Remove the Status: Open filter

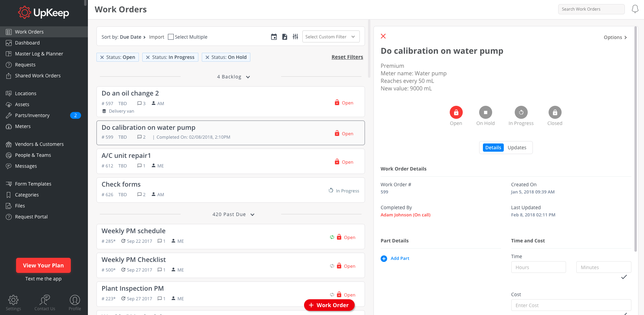pos(102,58)
